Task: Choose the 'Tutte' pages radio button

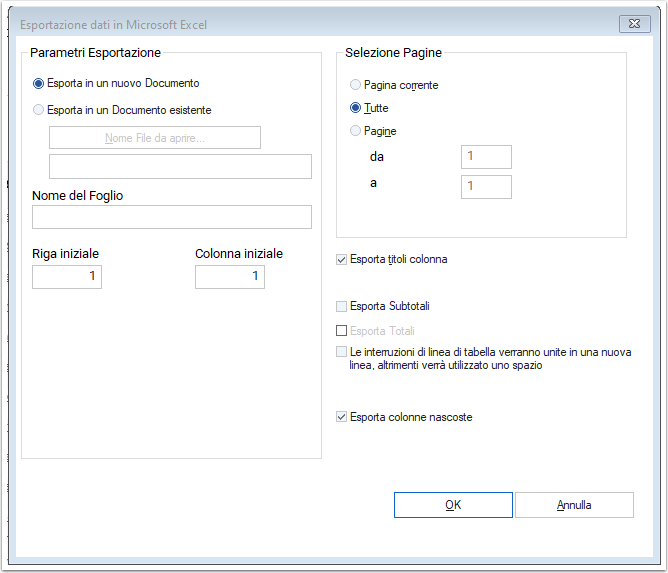Action: (x=355, y=108)
